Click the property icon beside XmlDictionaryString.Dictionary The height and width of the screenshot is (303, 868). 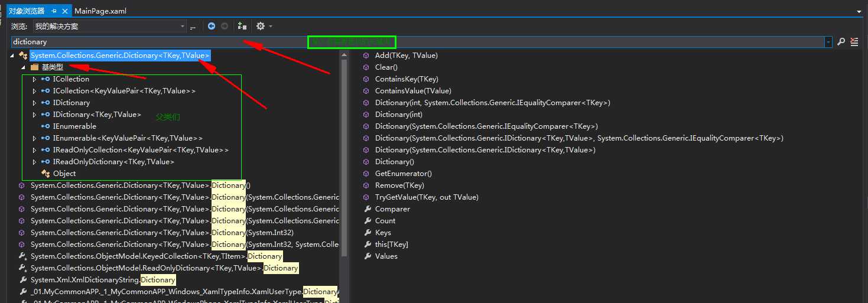coord(22,279)
